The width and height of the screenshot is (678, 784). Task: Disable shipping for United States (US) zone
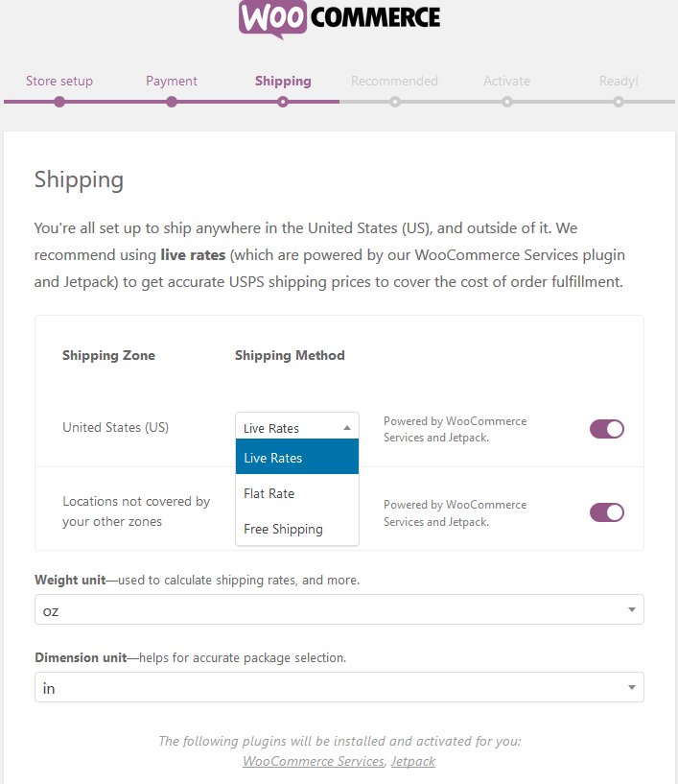(x=606, y=428)
